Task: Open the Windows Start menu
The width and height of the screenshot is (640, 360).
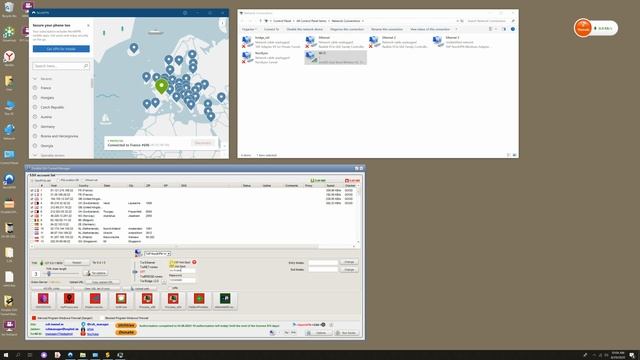Action: pyautogui.click(x=6, y=355)
